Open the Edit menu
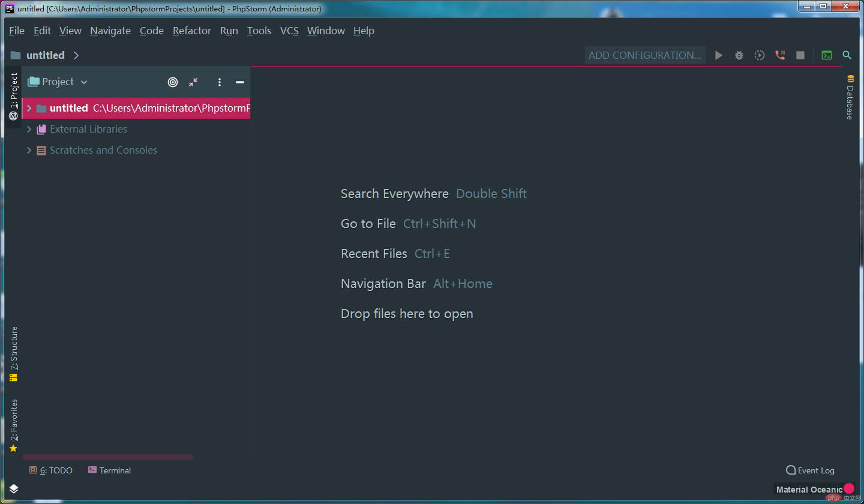The height and width of the screenshot is (504, 864). (42, 31)
